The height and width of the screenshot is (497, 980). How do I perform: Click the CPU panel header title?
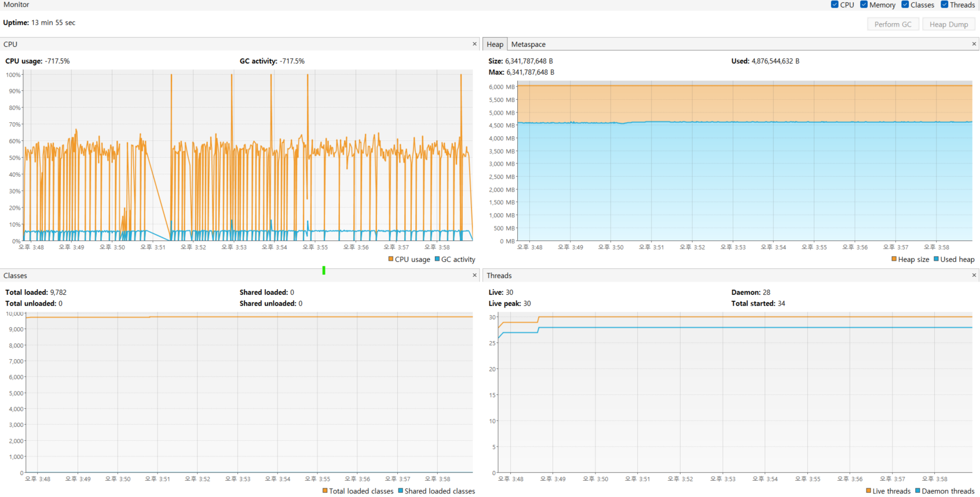tap(10, 44)
